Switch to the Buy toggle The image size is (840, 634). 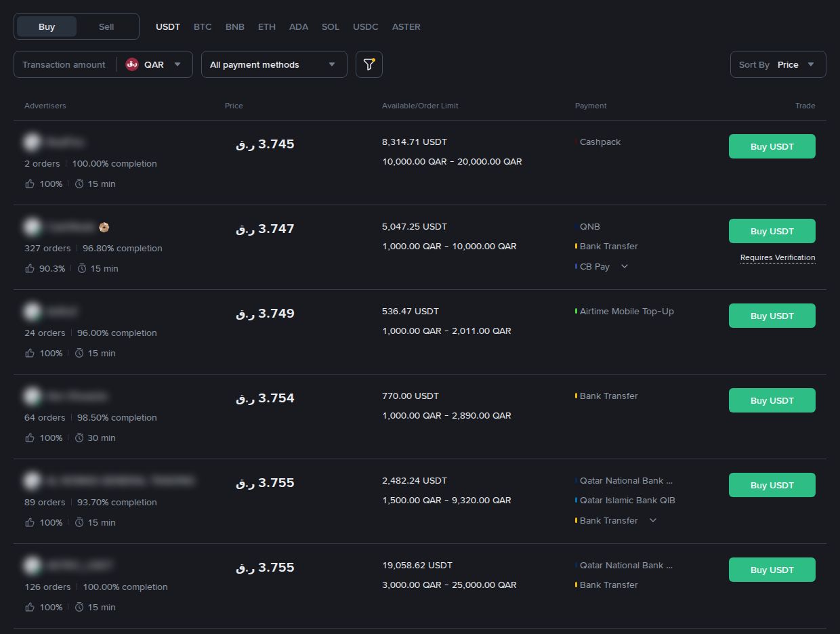(47, 26)
